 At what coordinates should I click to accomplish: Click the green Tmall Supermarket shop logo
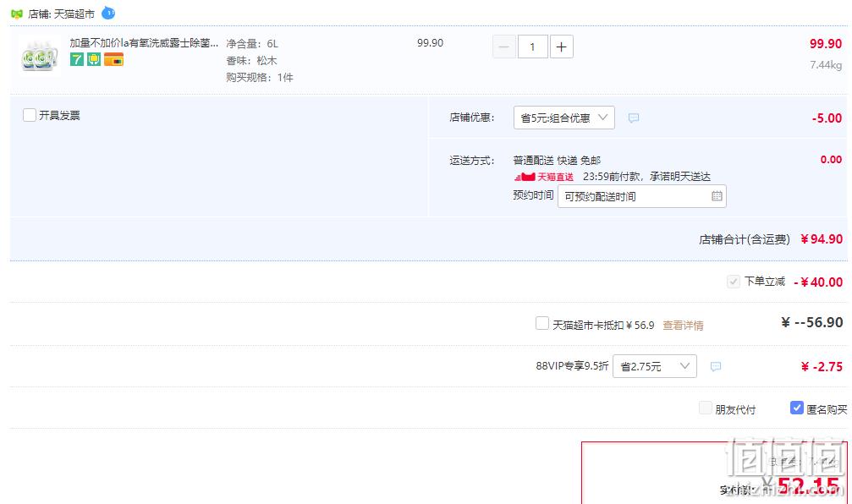pos(17,14)
